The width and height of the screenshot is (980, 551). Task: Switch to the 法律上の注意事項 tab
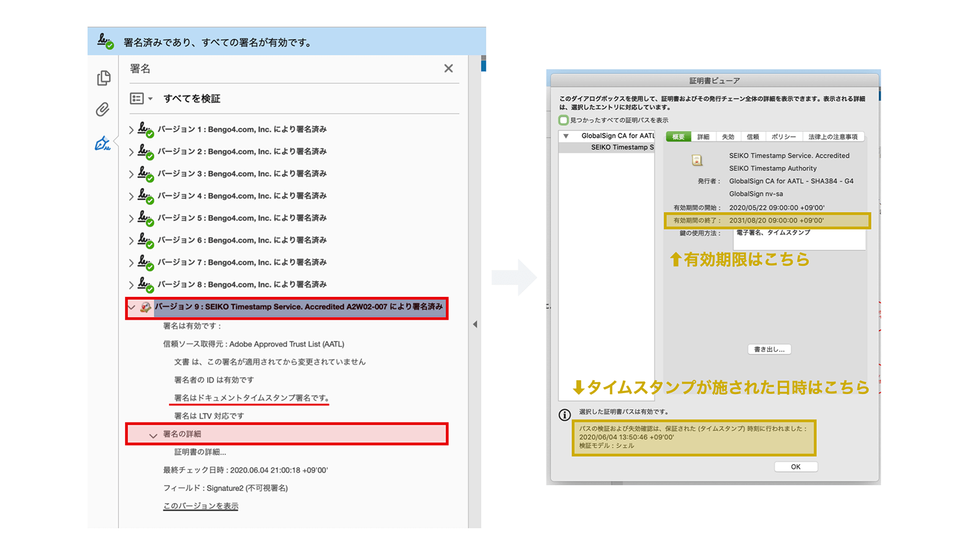click(x=833, y=137)
